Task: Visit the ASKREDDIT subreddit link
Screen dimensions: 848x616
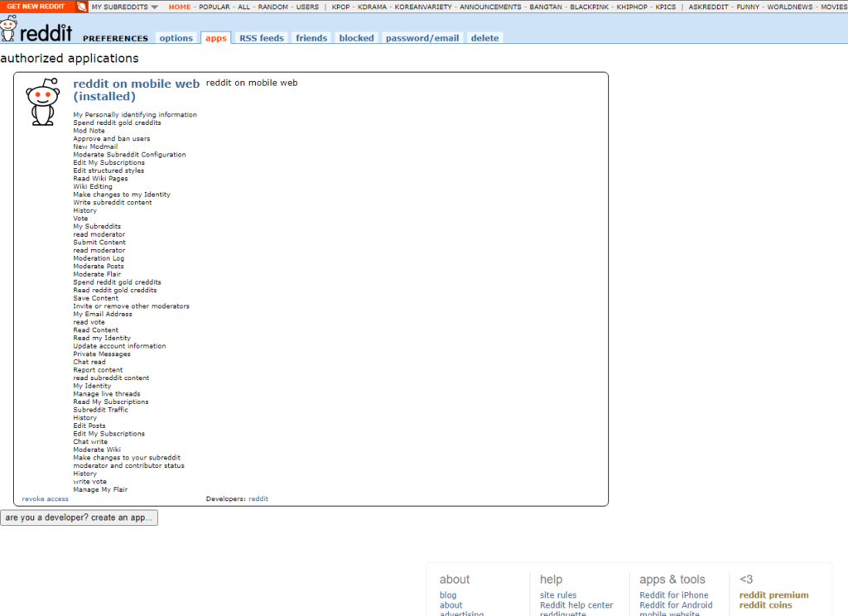Action: [709, 7]
